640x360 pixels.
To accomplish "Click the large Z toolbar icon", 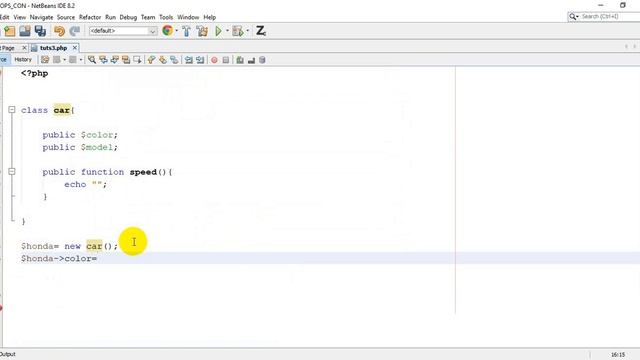I will click(260, 31).
